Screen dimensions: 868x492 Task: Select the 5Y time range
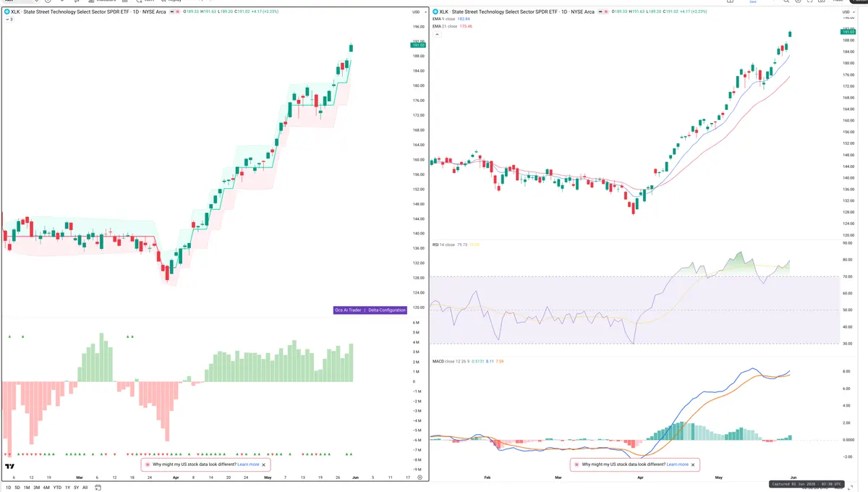[x=76, y=488]
